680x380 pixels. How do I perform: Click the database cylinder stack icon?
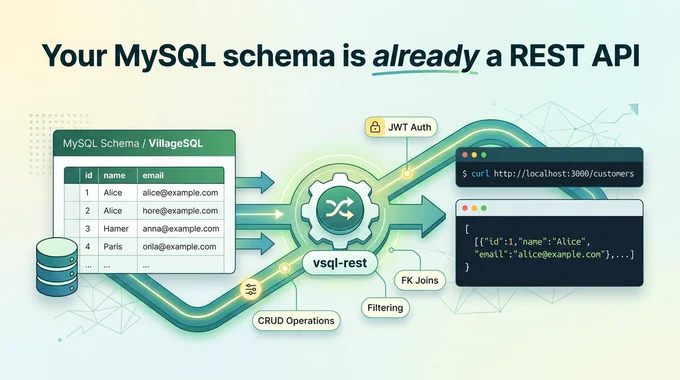(57, 267)
